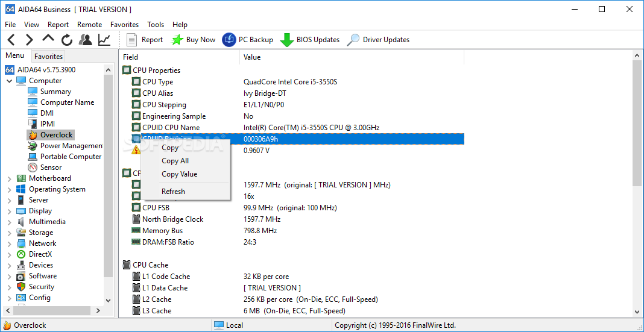
Task: Switch to the Favorites tab in sidebar
Action: click(x=48, y=56)
